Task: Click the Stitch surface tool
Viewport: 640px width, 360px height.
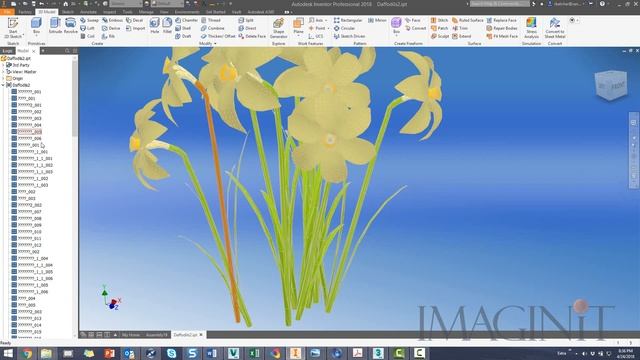Action: click(440, 20)
